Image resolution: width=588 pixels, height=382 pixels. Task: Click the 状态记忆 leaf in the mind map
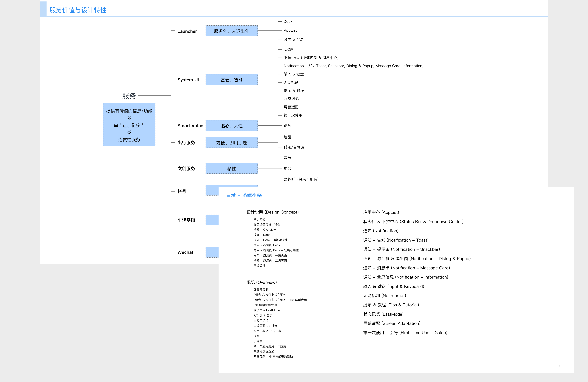pos(291,99)
